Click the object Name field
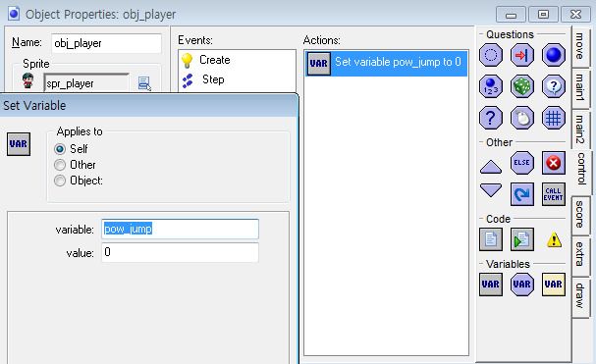This screenshot has height=364, width=596. point(106,43)
